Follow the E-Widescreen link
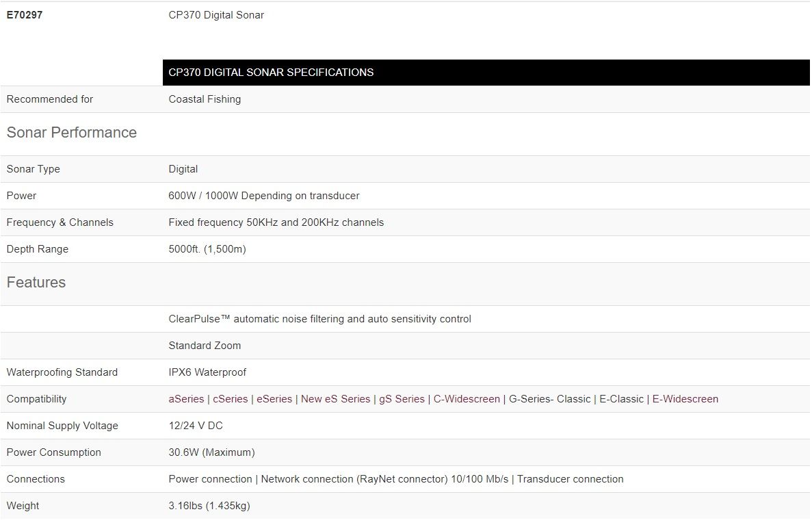 tap(685, 399)
